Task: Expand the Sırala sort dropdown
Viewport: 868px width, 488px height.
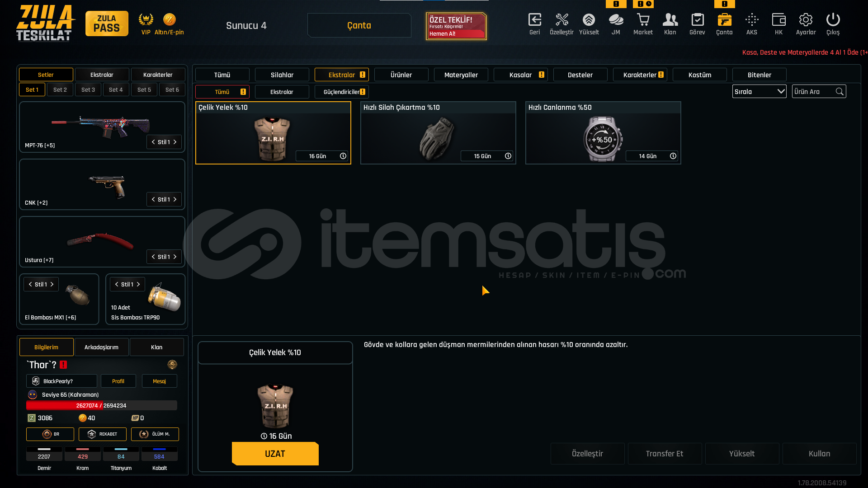Action: point(759,92)
